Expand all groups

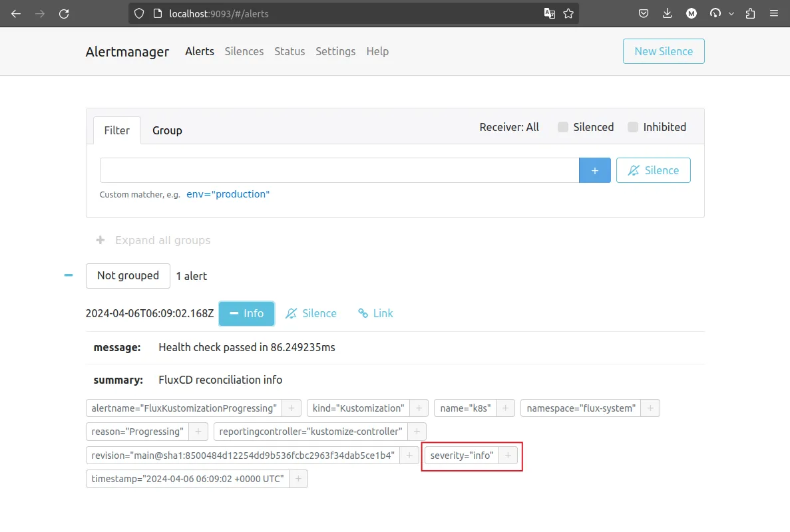point(154,240)
